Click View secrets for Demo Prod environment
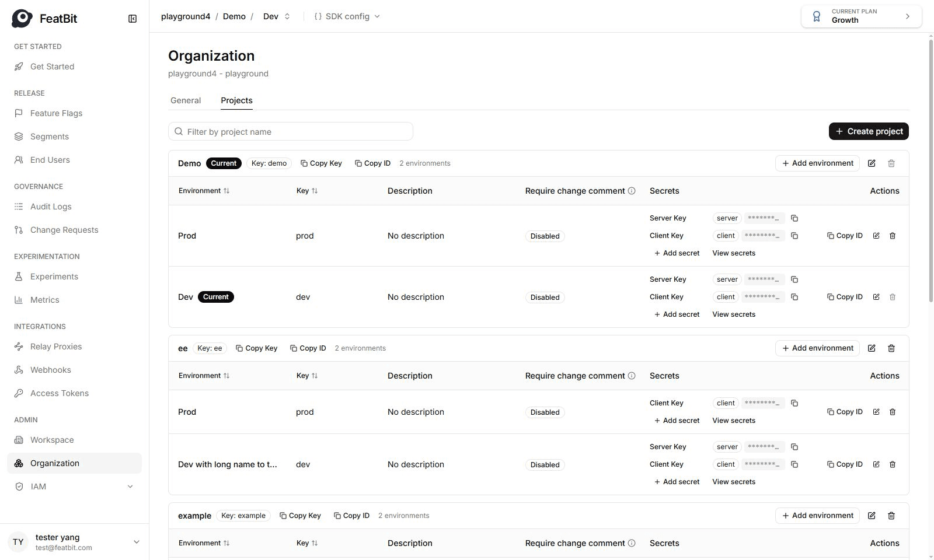This screenshot has width=934, height=560. pyautogui.click(x=734, y=253)
